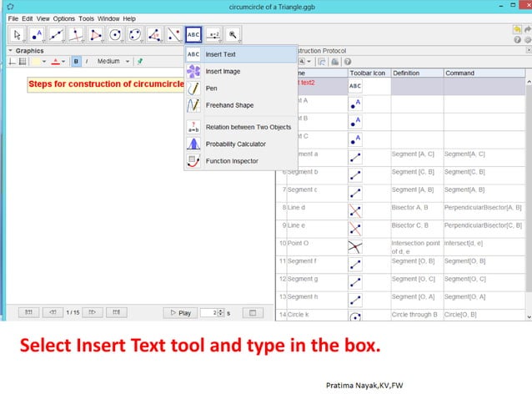Choose Insert Image from the dropdown menu

coord(223,71)
